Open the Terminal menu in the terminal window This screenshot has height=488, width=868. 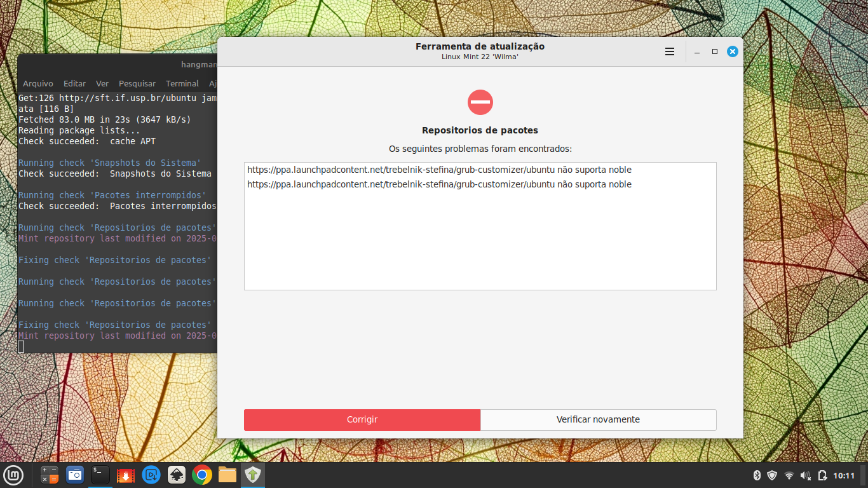tap(182, 84)
